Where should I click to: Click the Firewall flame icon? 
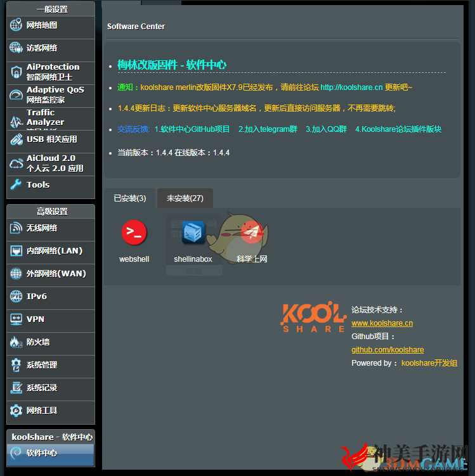click(x=16, y=342)
